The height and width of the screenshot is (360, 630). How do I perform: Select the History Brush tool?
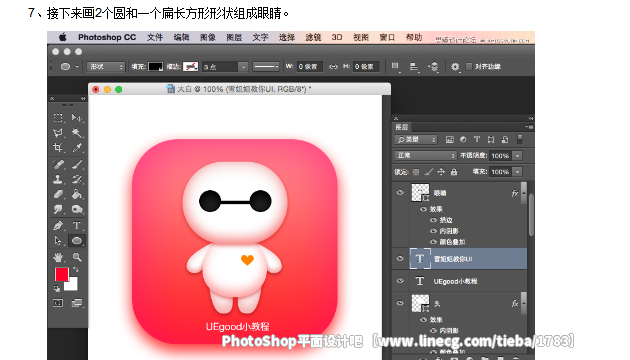click(77, 179)
